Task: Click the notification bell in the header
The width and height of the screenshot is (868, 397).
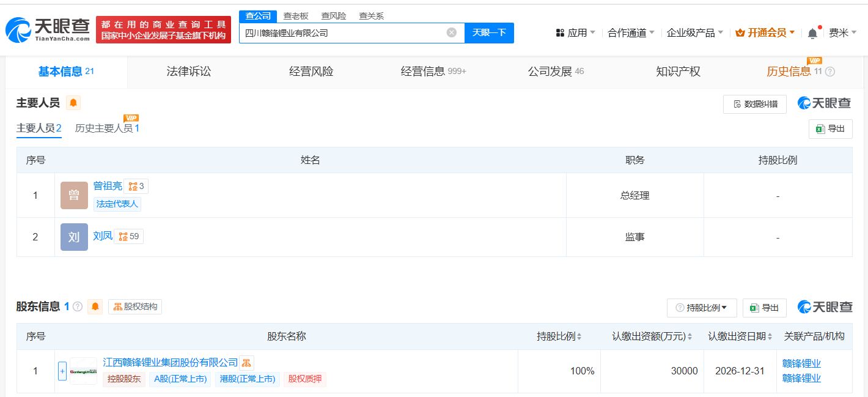Action: tap(812, 34)
